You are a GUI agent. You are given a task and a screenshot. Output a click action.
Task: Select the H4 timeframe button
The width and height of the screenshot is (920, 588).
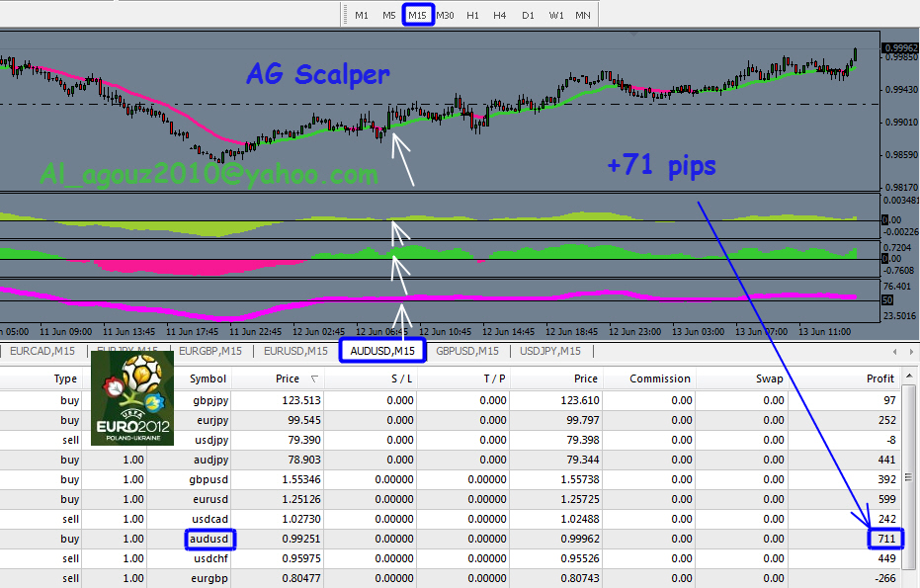[499, 15]
